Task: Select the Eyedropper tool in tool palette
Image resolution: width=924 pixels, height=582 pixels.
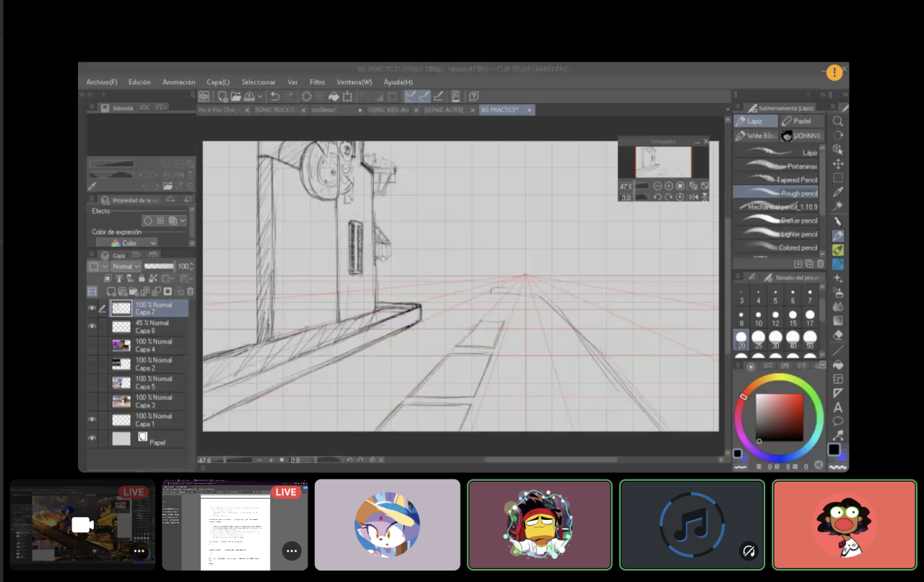Action: tap(837, 192)
